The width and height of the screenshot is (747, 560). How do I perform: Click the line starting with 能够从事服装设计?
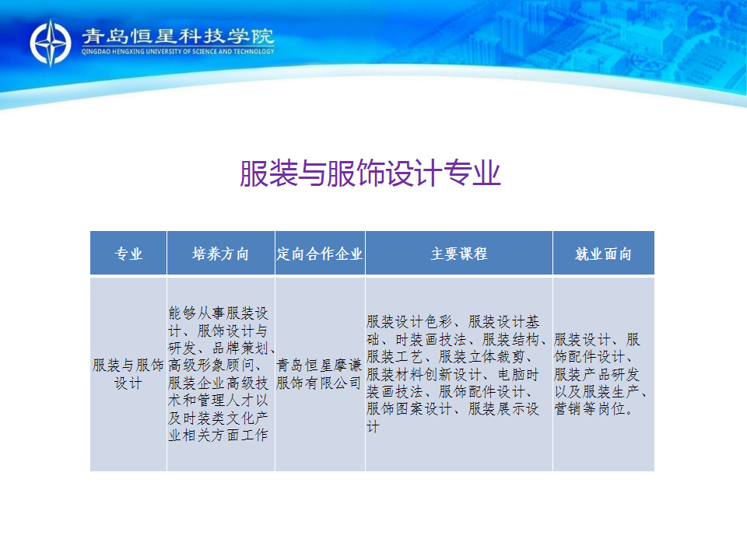(x=219, y=313)
